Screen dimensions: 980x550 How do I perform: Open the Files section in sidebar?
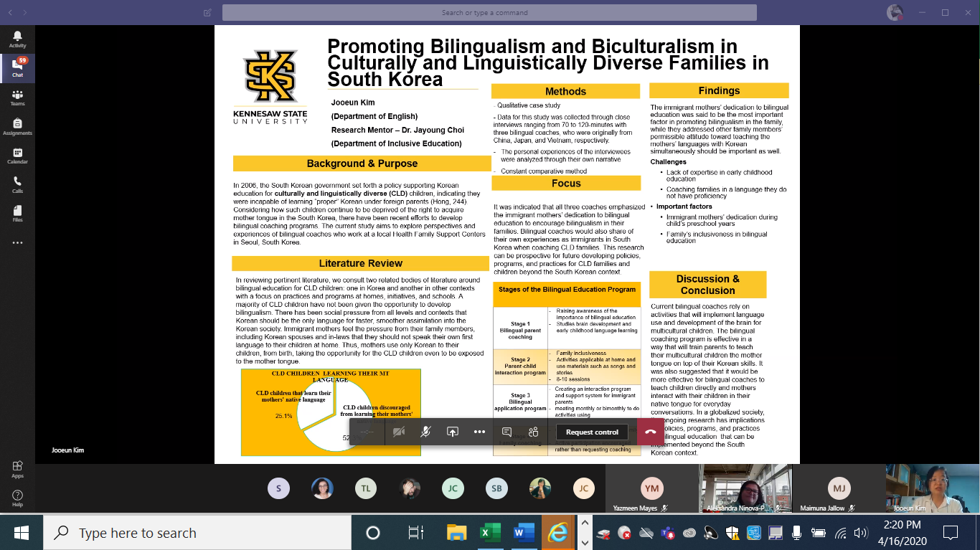(x=17, y=214)
